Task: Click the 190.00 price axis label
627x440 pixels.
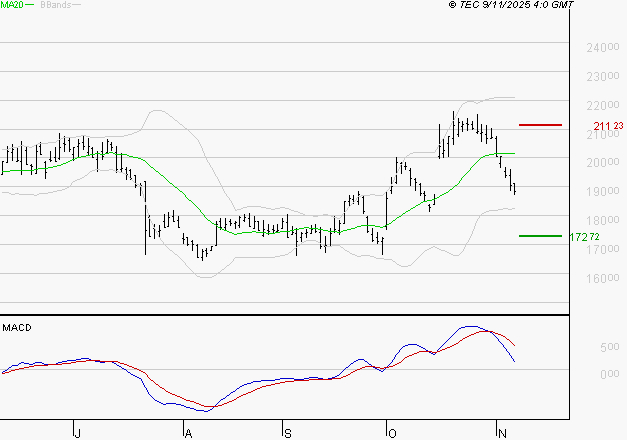Action: pyautogui.click(x=603, y=192)
